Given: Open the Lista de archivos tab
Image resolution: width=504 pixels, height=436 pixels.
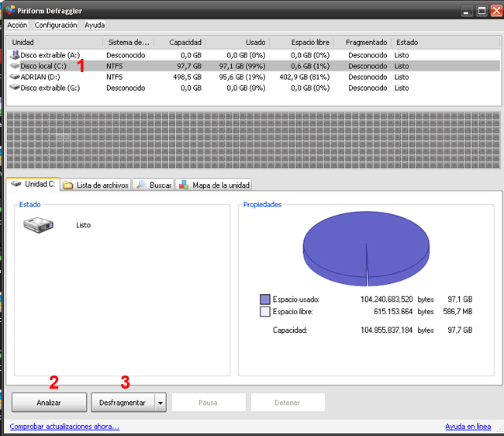Looking at the screenshot, I should click(95, 185).
